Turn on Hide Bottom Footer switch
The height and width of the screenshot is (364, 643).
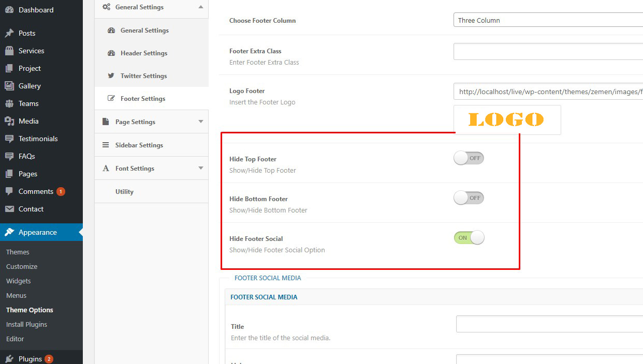469,198
